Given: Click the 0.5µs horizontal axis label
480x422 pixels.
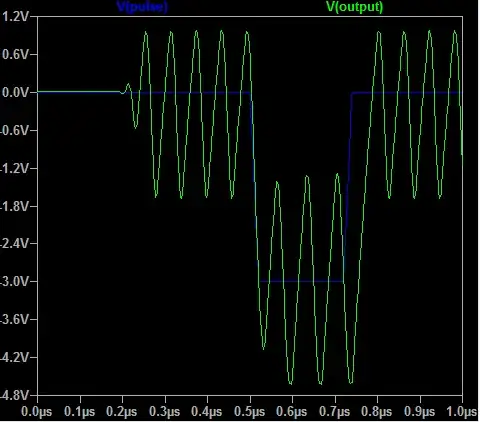Looking at the screenshot, I should (250, 412).
